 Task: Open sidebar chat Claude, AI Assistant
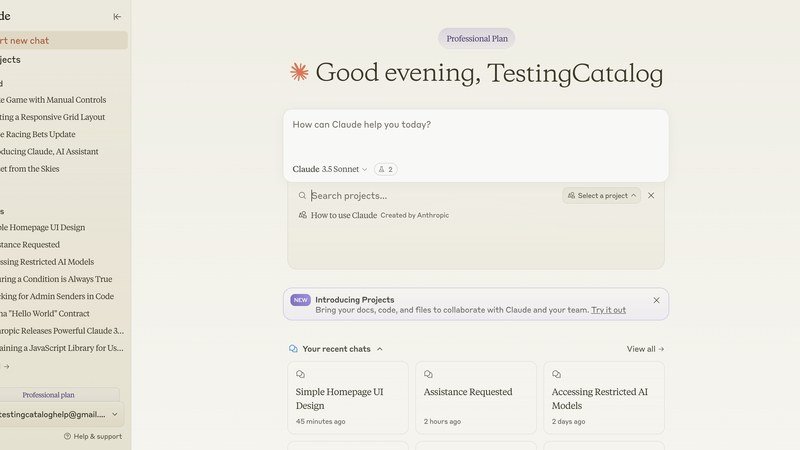coord(49,152)
